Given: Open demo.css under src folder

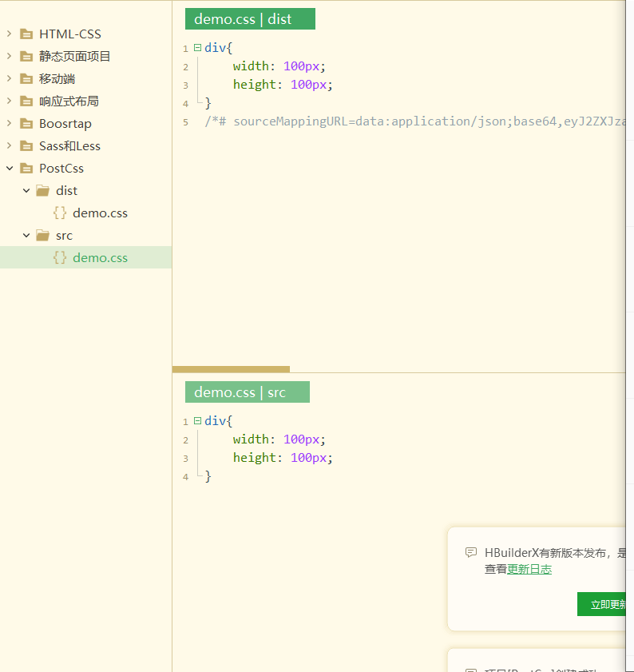Looking at the screenshot, I should coord(101,257).
